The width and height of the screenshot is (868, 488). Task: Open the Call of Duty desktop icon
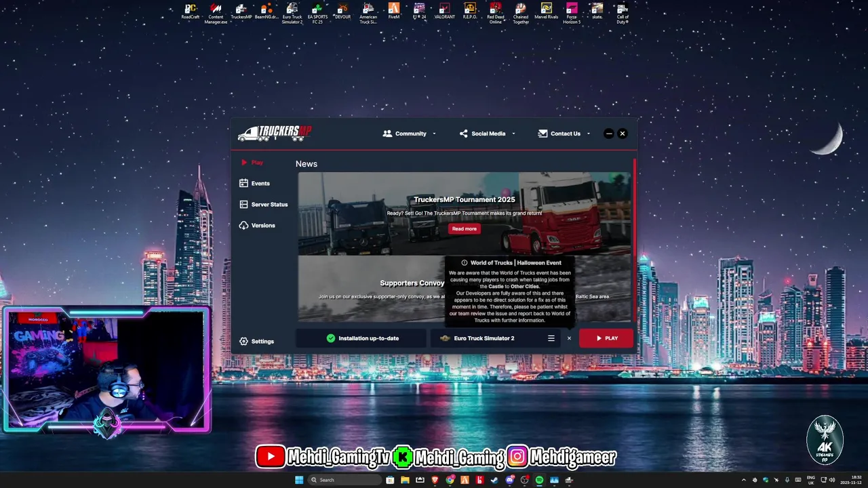click(623, 14)
